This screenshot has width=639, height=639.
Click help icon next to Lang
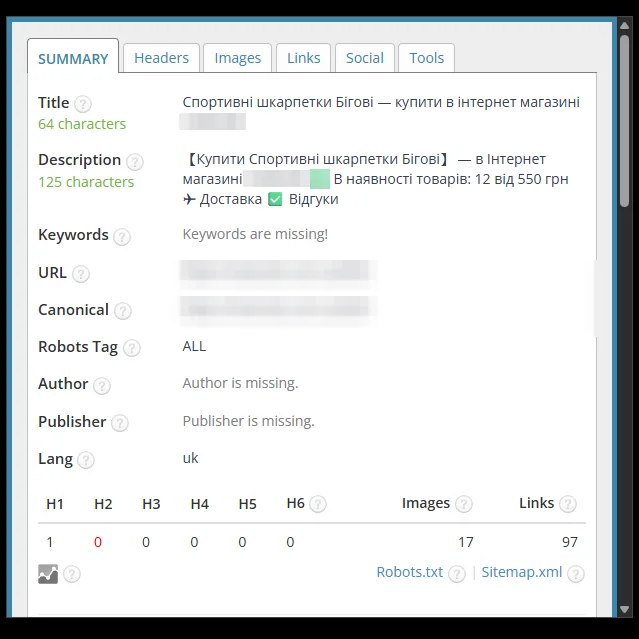click(86, 460)
